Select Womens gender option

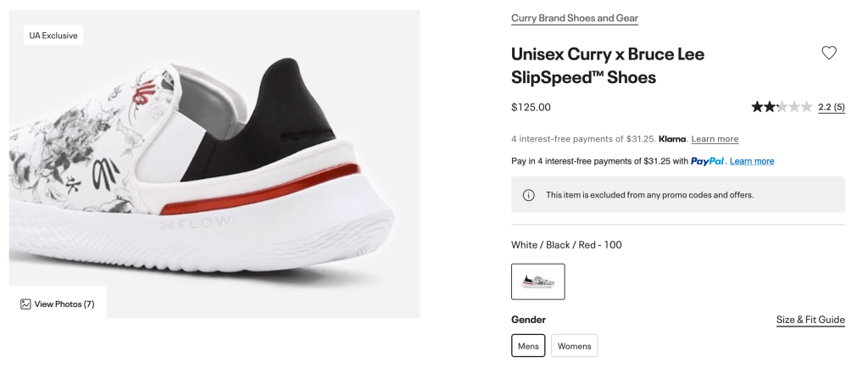click(x=574, y=346)
